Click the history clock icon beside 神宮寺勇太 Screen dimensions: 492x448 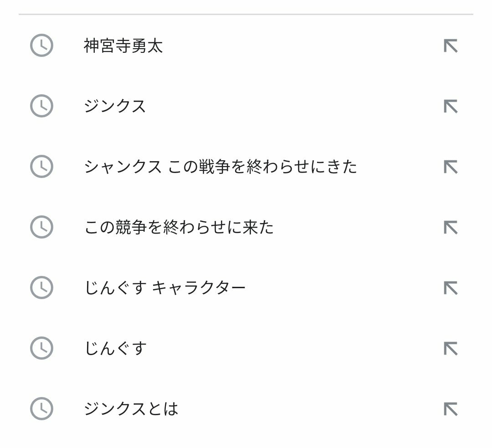41,46
